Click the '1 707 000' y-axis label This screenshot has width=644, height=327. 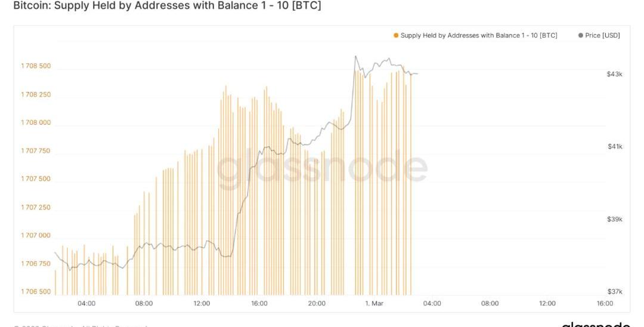point(36,236)
